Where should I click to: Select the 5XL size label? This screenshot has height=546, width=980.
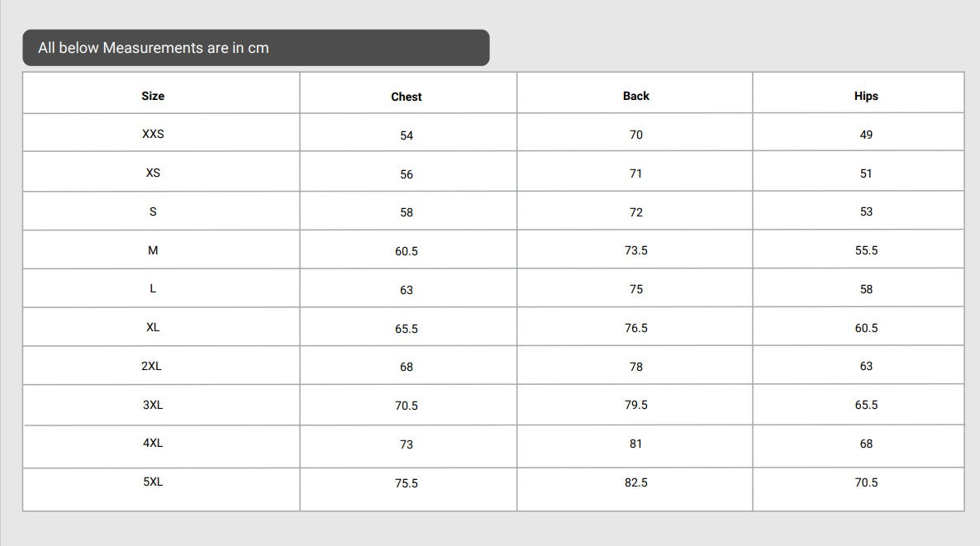click(x=153, y=482)
